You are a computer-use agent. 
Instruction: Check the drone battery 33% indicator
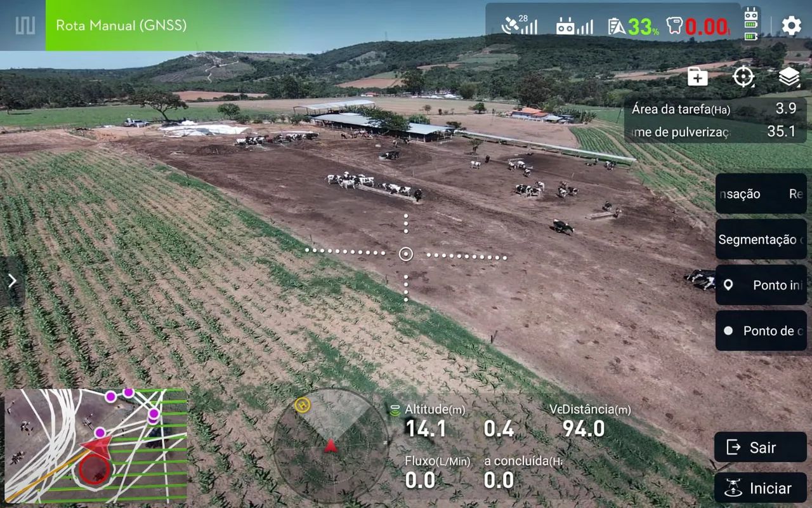(633, 27)
